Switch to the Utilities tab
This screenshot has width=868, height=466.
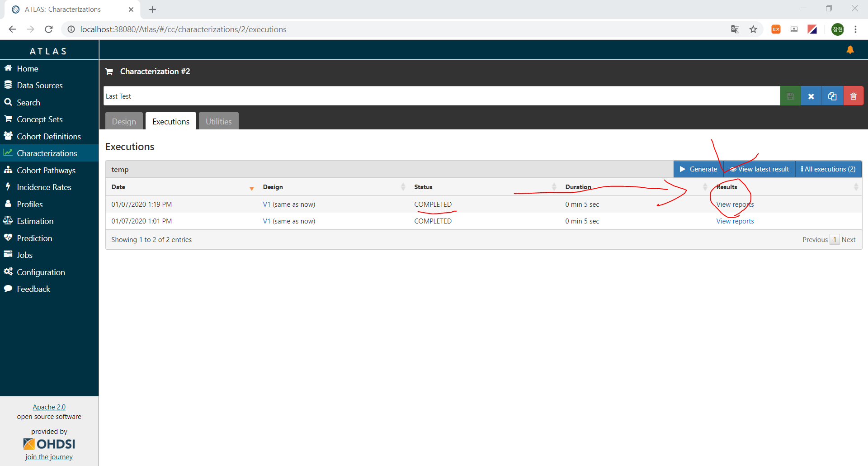tap(218, 121)
